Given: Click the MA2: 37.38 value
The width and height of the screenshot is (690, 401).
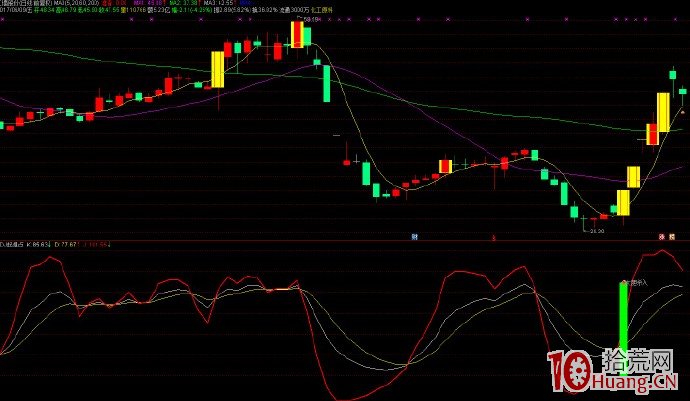Looking at the screenshot, I should coord(186,3).
